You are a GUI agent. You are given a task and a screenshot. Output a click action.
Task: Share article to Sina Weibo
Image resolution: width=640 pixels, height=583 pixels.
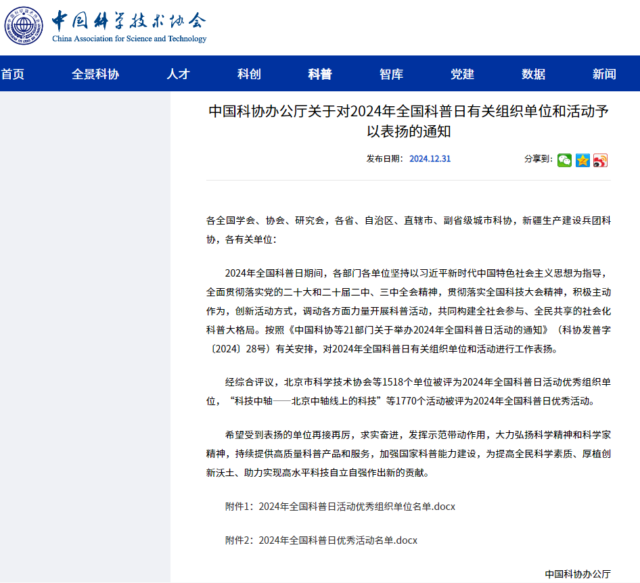coord(600,160)
